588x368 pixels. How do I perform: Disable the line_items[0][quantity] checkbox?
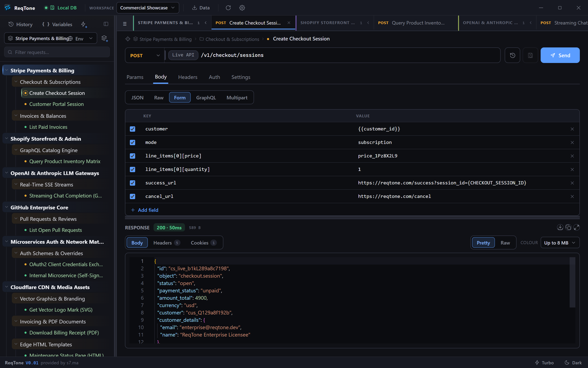tap(133, 169)
